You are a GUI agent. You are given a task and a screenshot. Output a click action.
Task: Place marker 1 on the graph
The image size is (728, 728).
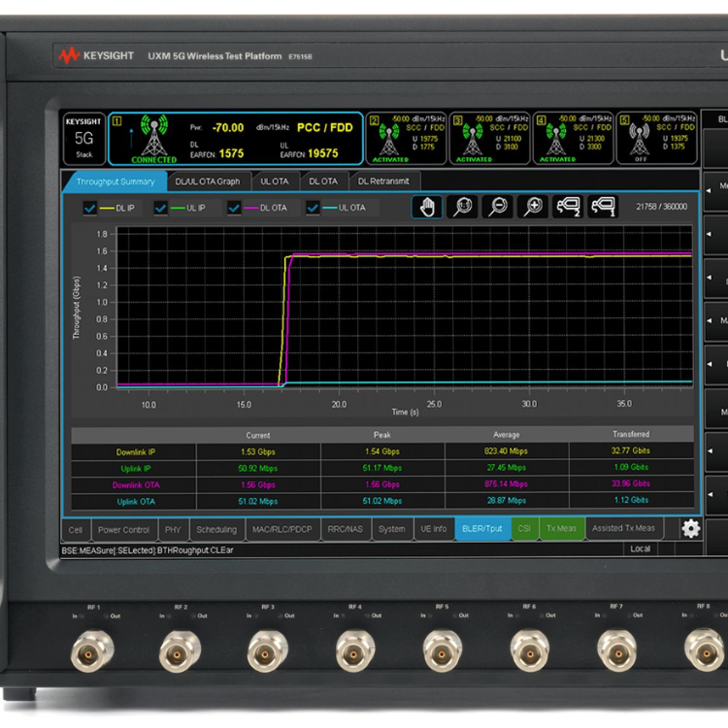tap(603, 207)
